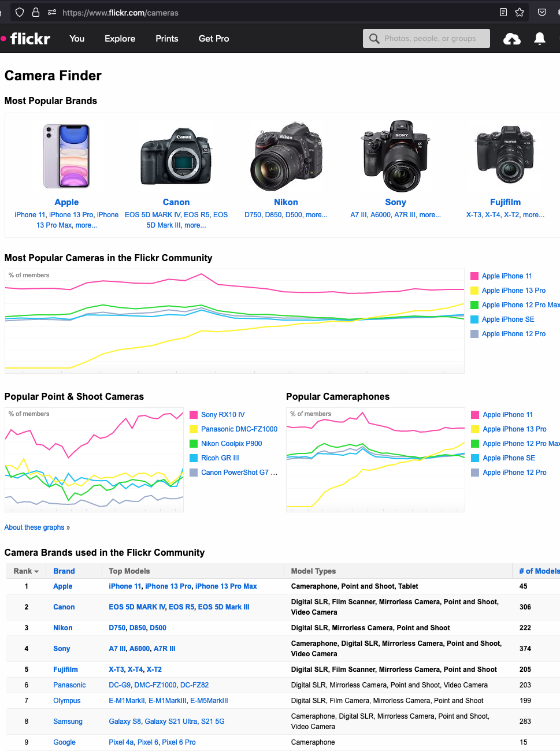The height and width of the screenshot is (751, 560).
Task: Click the Pocket save icon
Action: (x=542, y=12)
